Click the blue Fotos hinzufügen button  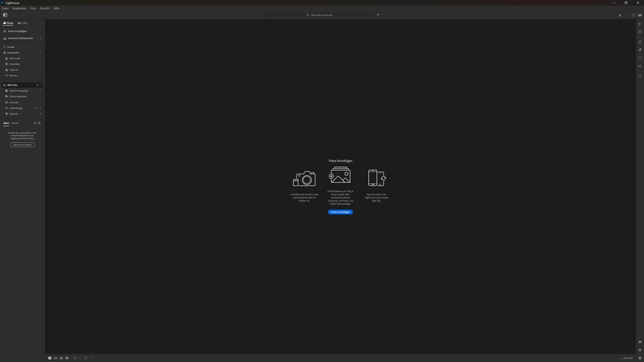click(340, 213)
